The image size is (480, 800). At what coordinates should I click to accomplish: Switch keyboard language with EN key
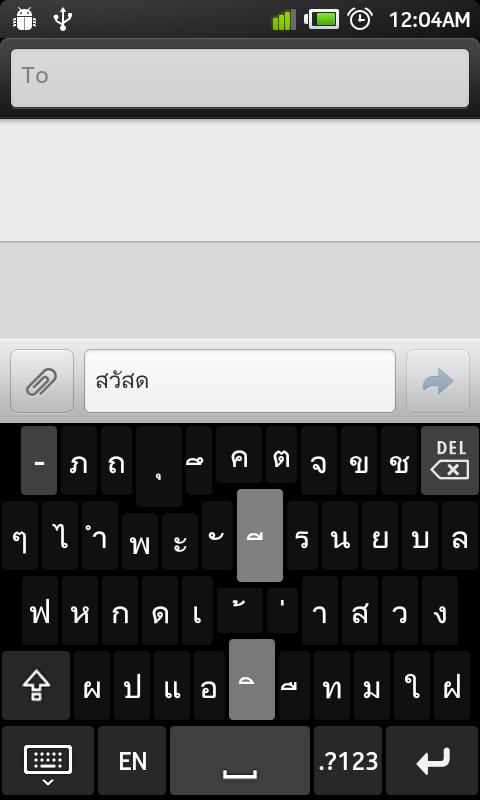(132, 761)
